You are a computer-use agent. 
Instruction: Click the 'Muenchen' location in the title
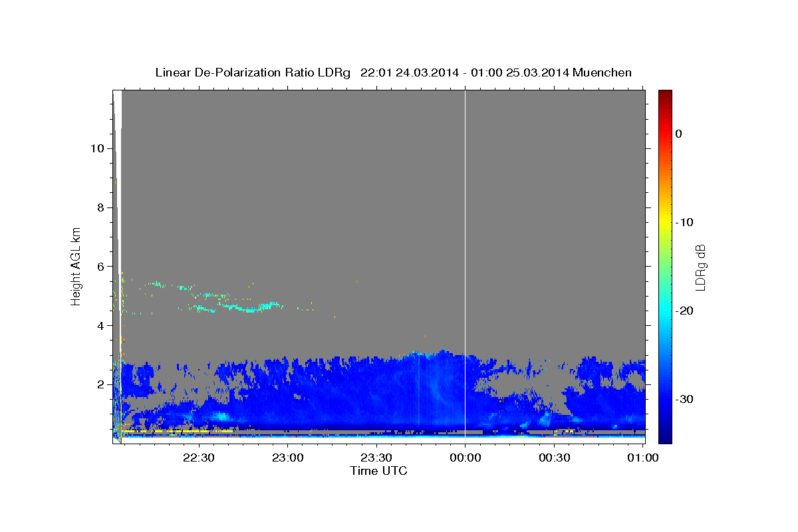pos(602,72)
